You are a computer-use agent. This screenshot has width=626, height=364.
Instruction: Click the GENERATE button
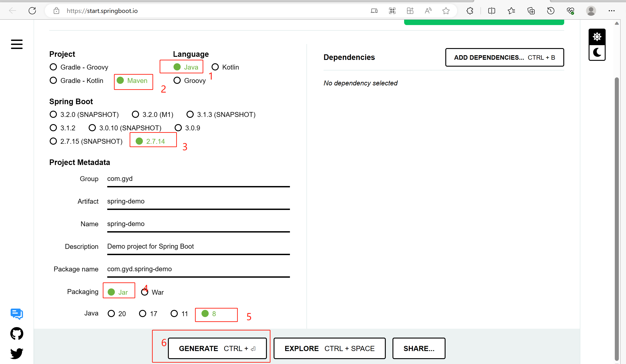click(x=217, y=348)
